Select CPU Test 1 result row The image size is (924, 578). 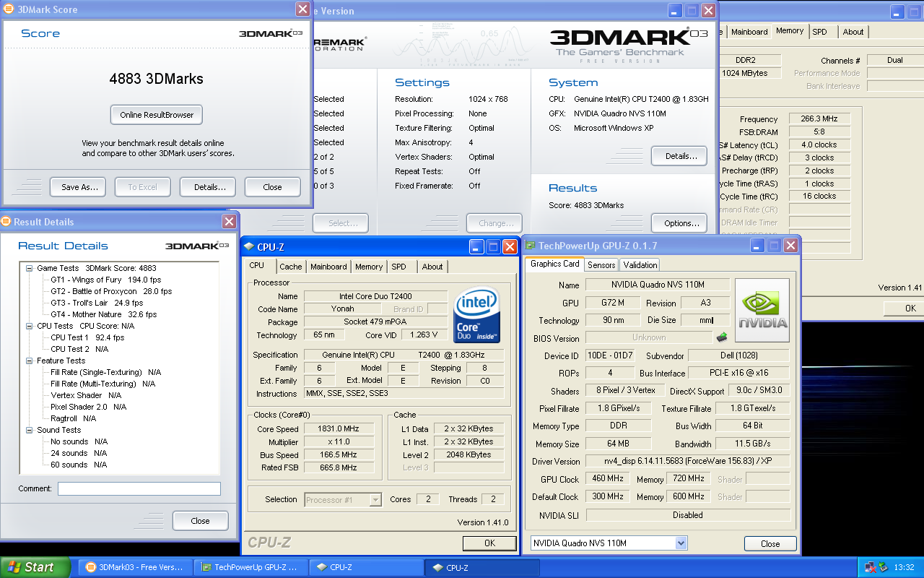pyautogui.click(x=87, y=337)
